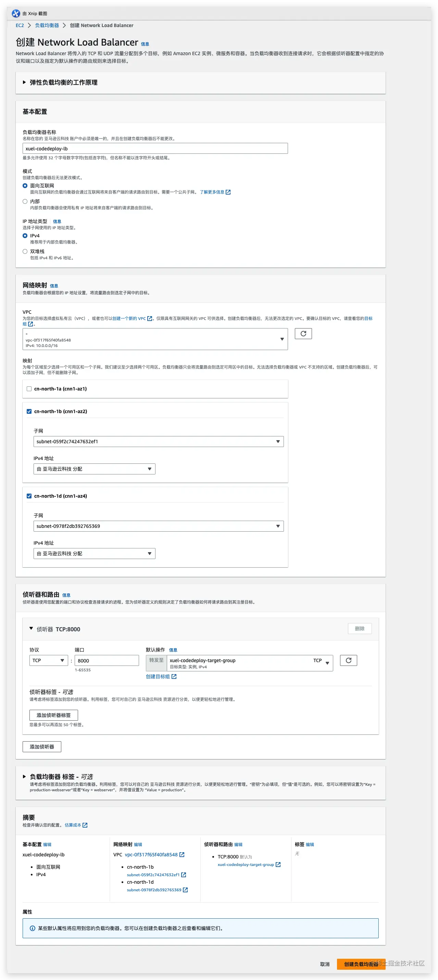The width and height of the screenshot is (438, 980).
Task: Click 取消 to cancel creation
Action: [x=325, y=964]
